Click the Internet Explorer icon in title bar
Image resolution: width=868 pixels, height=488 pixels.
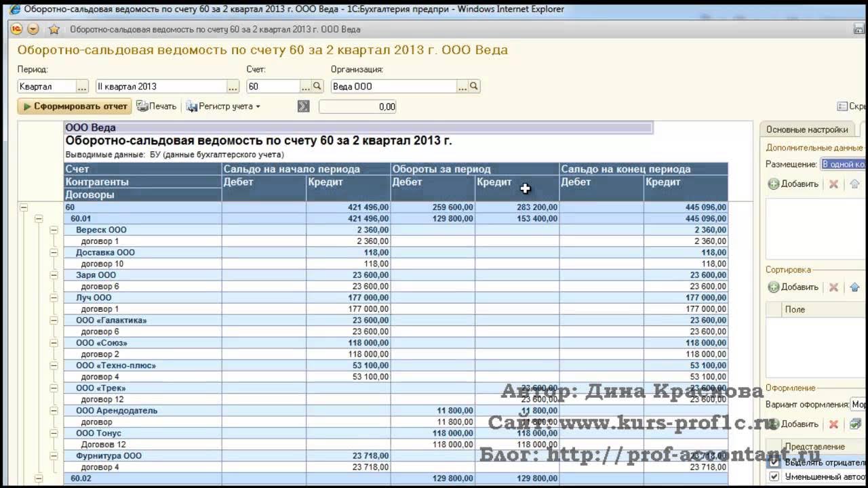coord(15,9)
